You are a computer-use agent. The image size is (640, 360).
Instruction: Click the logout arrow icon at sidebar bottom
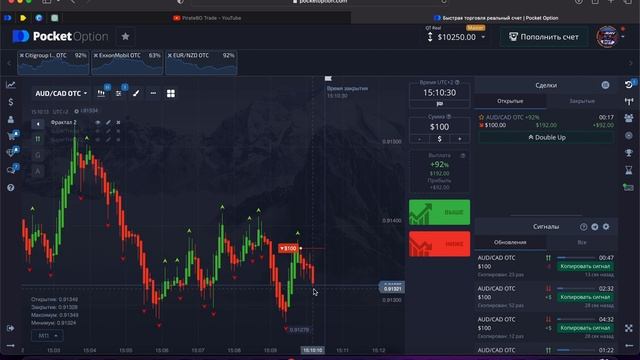(x=11, y=328)
